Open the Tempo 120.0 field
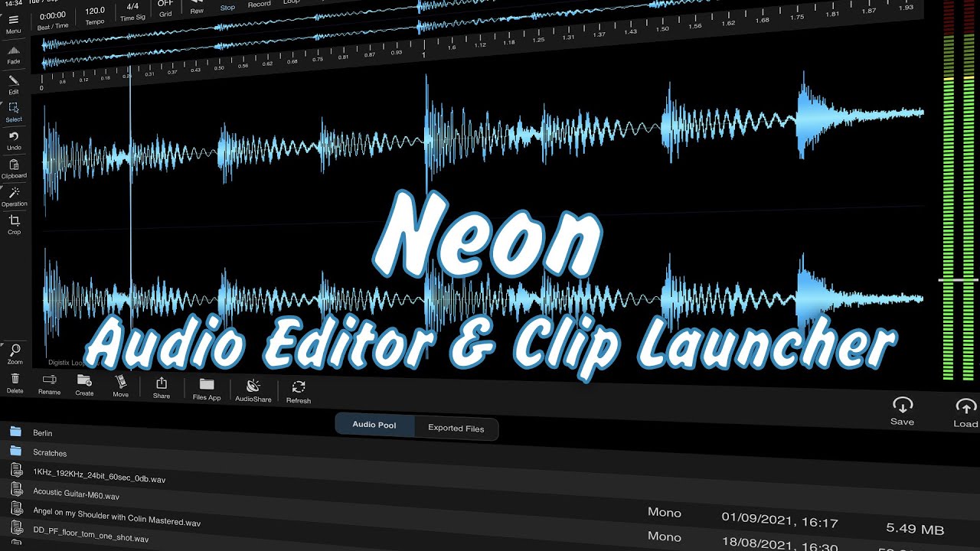The image size is (980, 551). [x=95, y=15]
